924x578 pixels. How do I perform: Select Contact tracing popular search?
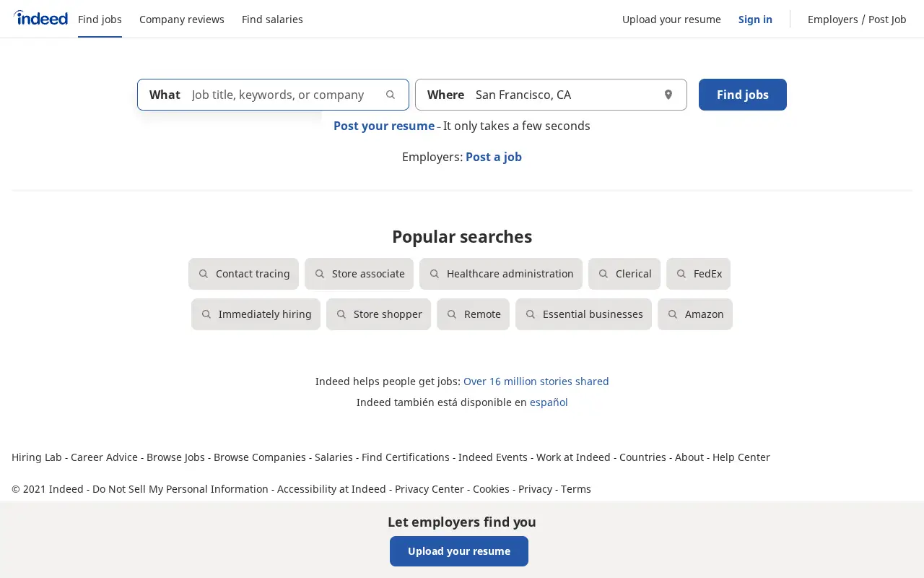[243, 274]
